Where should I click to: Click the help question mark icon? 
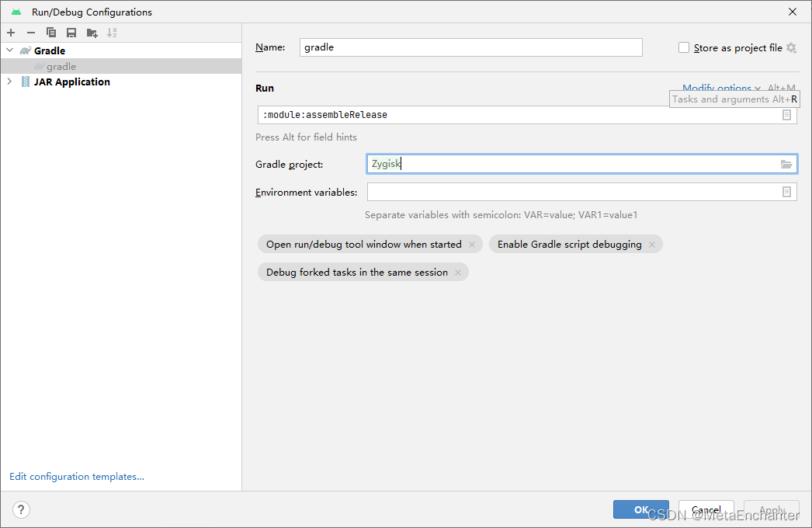[x=21, y=509]
